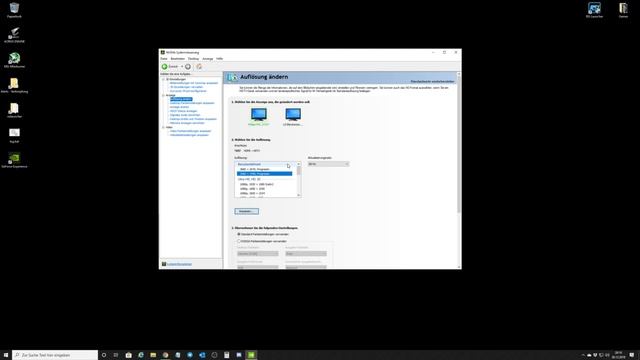Select the 1080p, 1920 x 1080 (nativ) entry
640x360 pixels.
(x=257, y=184)
